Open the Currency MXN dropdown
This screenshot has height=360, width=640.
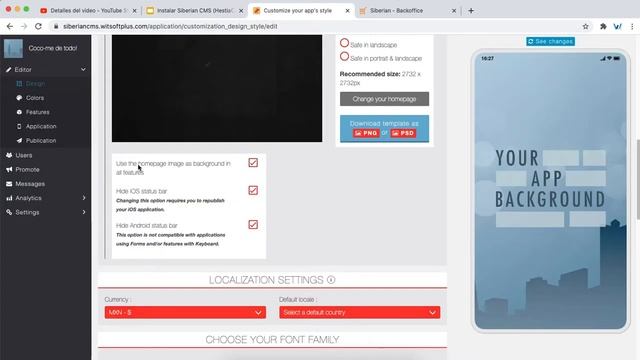185,313
